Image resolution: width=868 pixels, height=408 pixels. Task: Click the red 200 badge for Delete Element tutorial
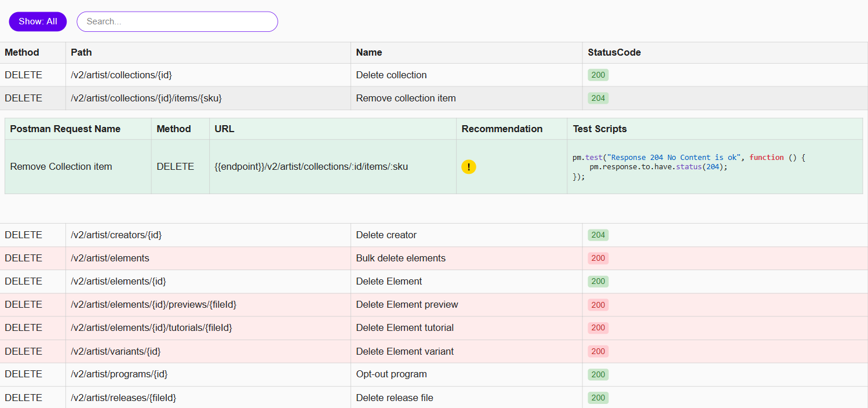pyautogui.click(x=598, y=328)
